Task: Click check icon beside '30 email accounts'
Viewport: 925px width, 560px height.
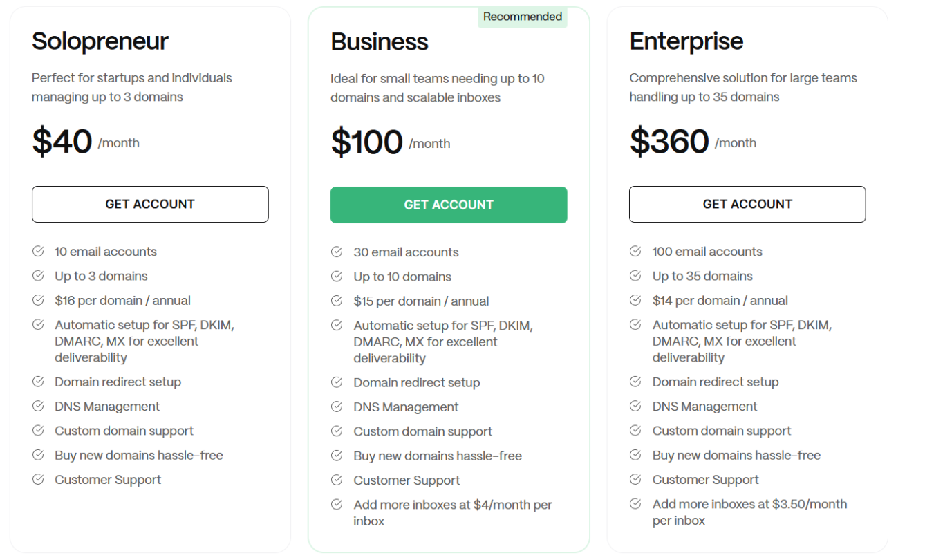Action: click(x=337, y=252)
